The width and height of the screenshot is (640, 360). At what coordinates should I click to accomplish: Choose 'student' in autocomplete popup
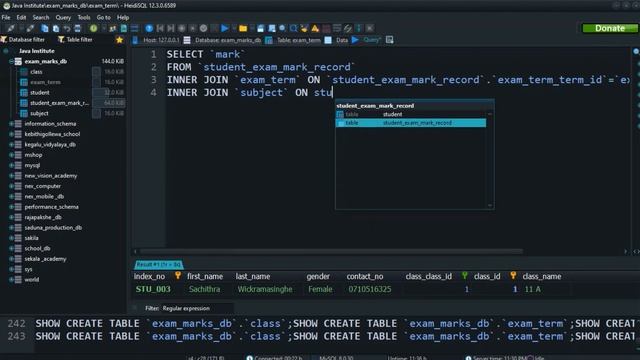(411, 114)
